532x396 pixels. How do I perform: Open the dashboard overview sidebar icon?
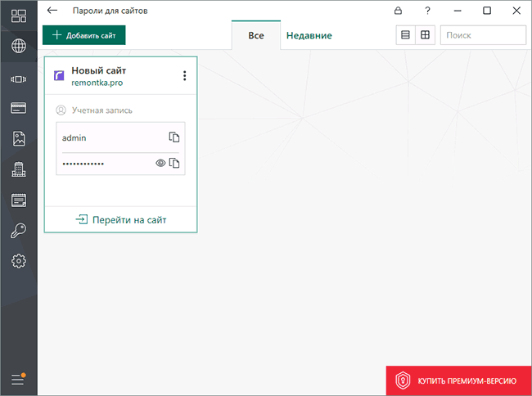point(19,16)
